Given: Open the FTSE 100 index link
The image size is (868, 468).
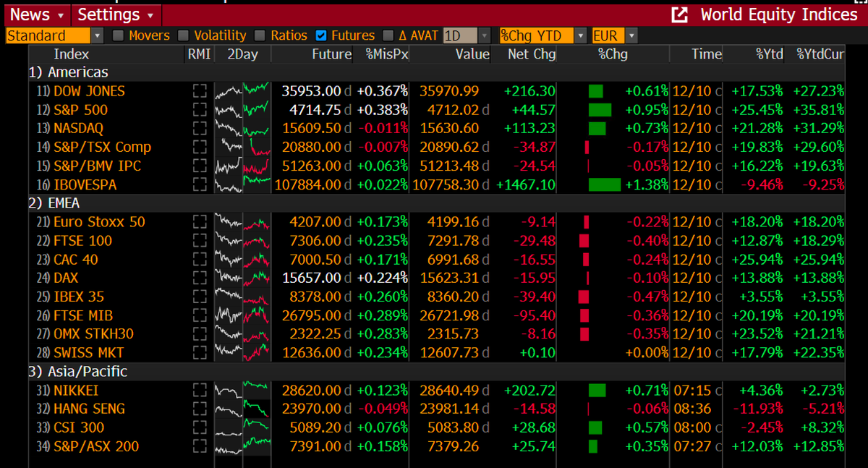Looking at the screenshot, I should coord(82,241).
